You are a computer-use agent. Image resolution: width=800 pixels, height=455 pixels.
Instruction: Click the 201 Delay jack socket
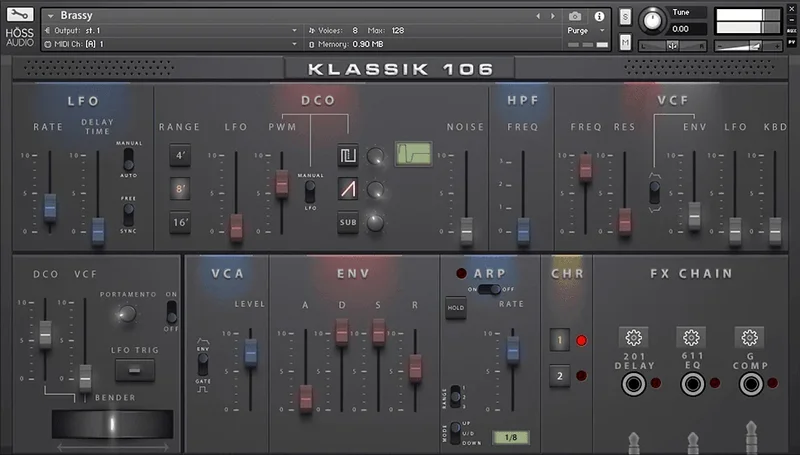coord(634,384)
